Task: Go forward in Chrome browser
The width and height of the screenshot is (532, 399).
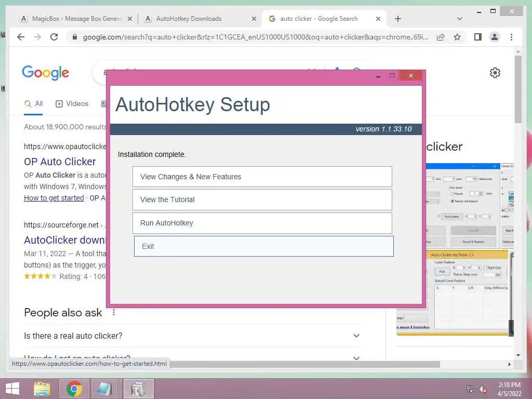Action: coord(37,37)
